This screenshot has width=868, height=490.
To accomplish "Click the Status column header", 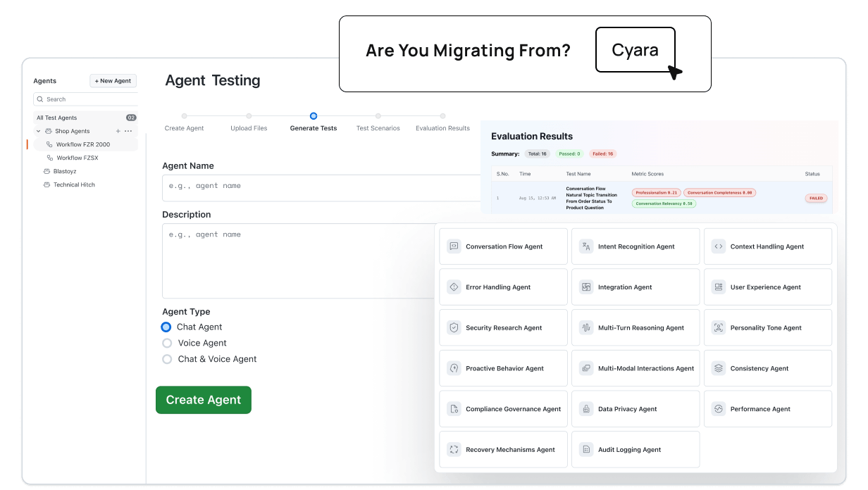I will coord(812,174).
